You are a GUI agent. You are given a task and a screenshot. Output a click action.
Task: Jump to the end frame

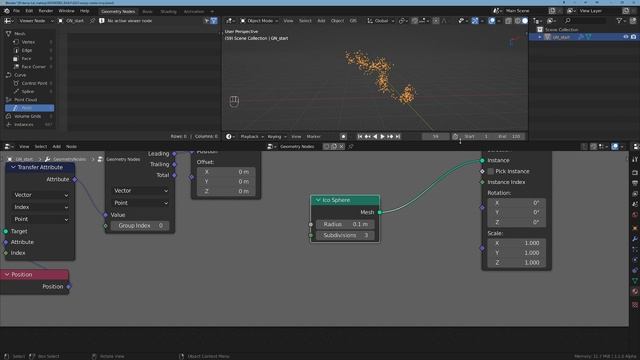click(398, 136)
